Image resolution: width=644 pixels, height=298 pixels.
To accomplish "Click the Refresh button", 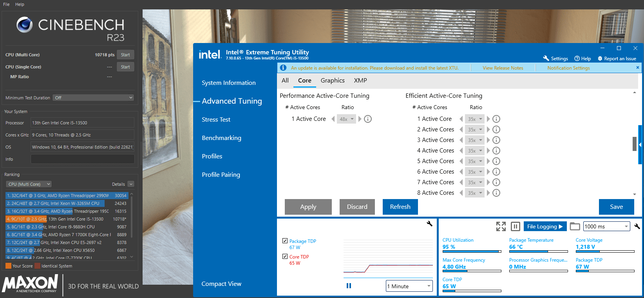I will 400,207.
